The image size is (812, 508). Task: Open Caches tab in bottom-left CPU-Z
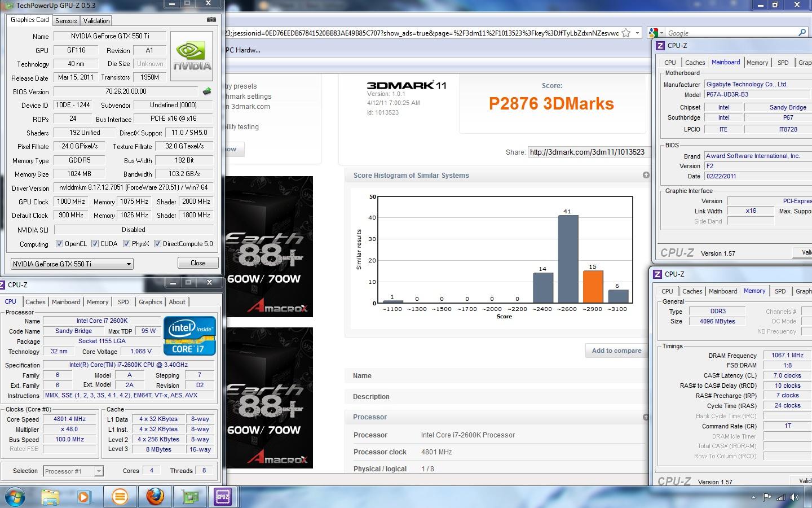coord(35,302)
